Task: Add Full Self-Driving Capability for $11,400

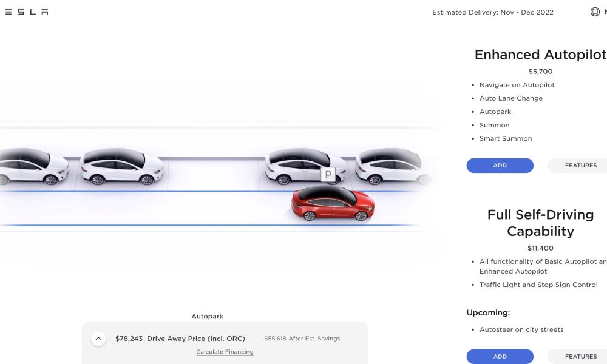Action: [500, 356]
